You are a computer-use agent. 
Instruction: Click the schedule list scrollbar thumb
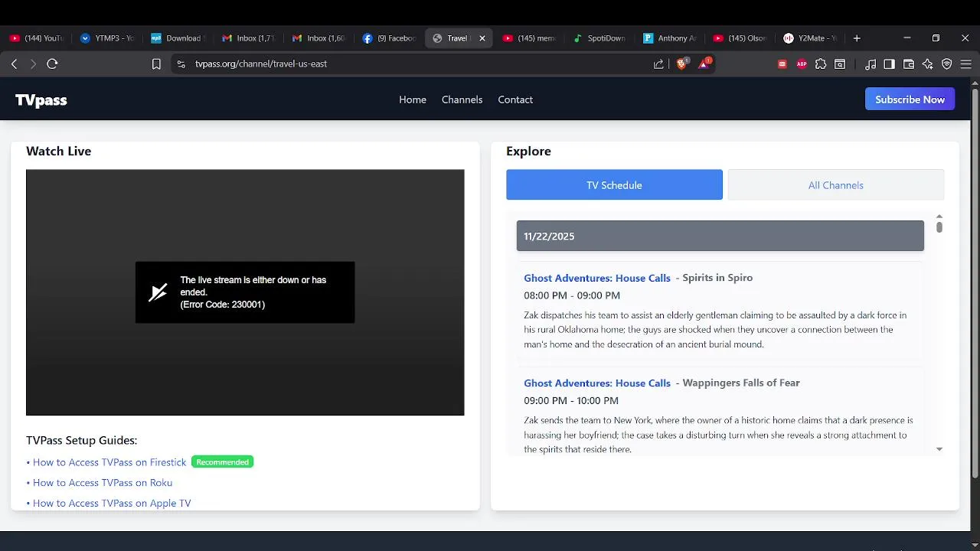[x=939, y=227]
